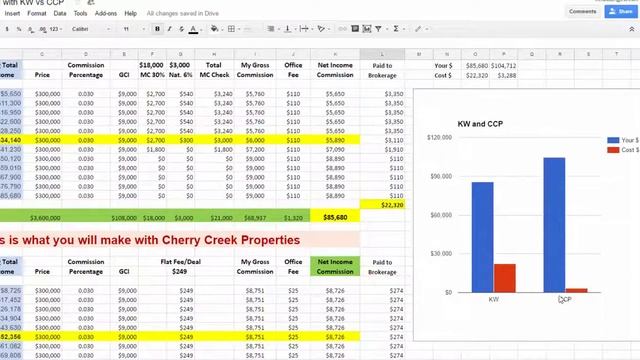Click the yellow $22,320 cell
The height and width of the screenshot is (360, 640).
[382, 205]
